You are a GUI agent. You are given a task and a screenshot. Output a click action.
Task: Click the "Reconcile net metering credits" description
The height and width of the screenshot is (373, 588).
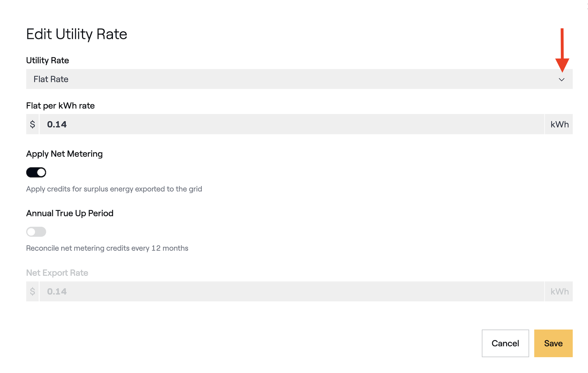pyautogui.click(x=107, y=248)
